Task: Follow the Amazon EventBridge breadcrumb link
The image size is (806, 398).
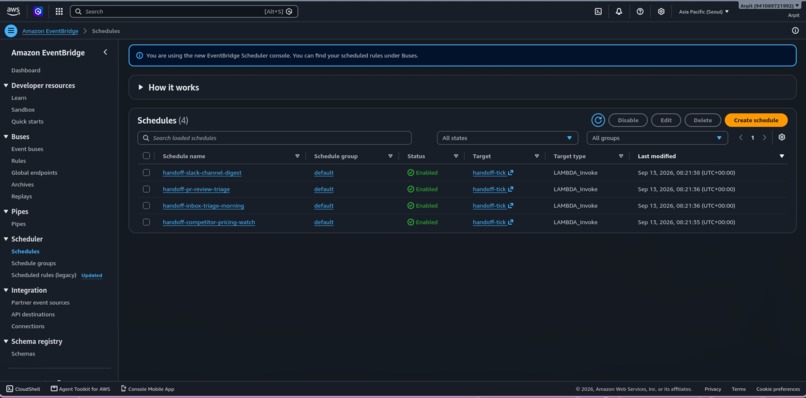Action: click(x=50, y=31)
